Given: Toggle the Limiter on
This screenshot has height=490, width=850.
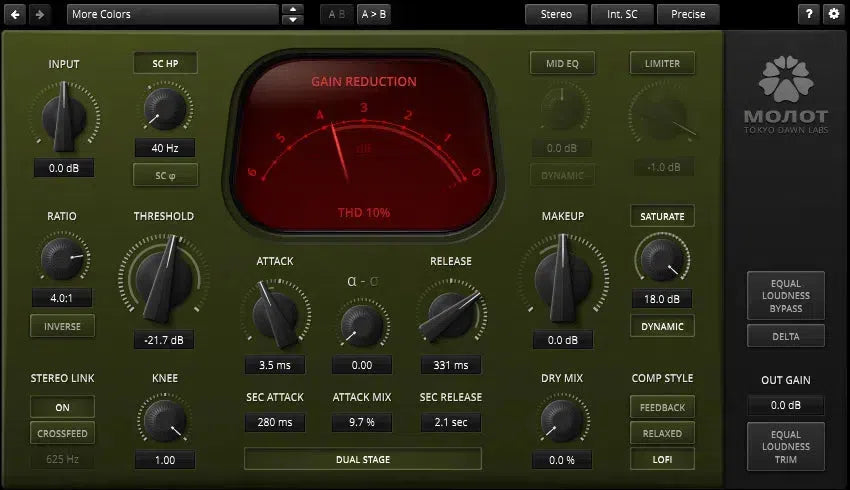Looking at the screenshot, I should click(x=661, y=63).
